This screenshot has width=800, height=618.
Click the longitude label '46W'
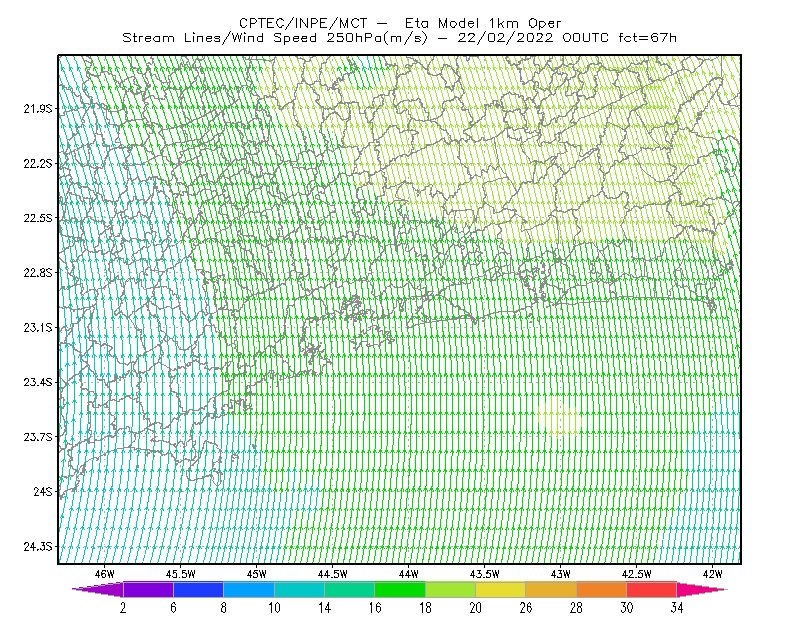click(105, 574)
